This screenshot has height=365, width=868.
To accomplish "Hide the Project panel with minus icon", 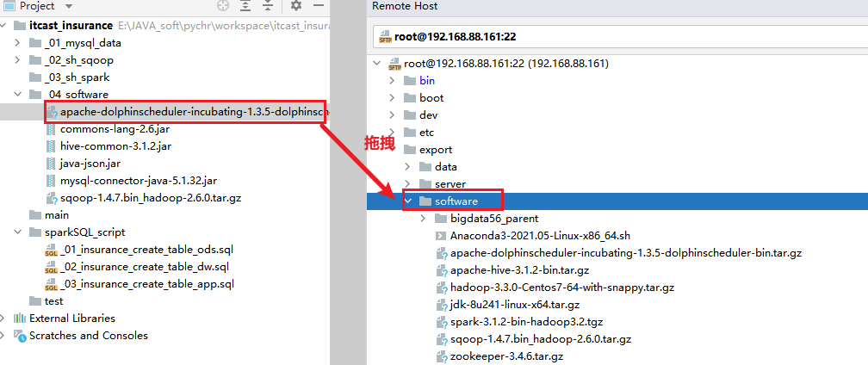I will point(319,6).
